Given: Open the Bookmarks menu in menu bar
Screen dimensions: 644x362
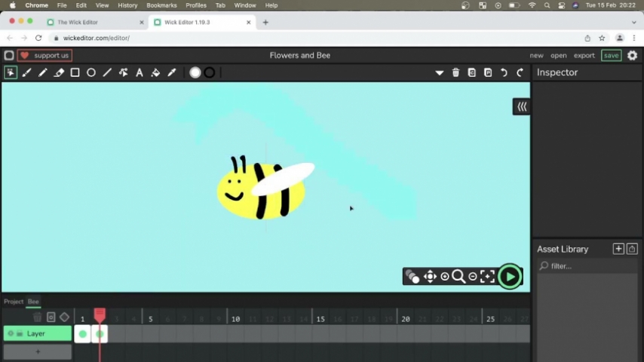Looking at the screenshot, I should tap(161, 5).
